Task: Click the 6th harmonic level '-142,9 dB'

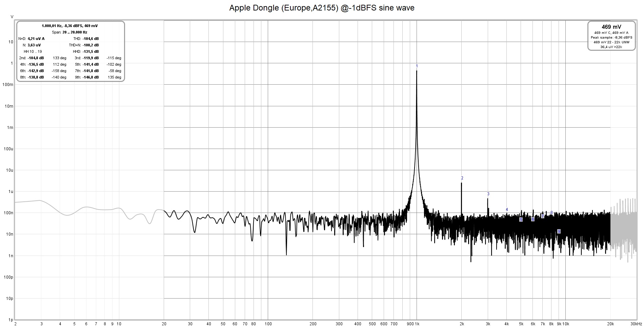Action: 36,71
